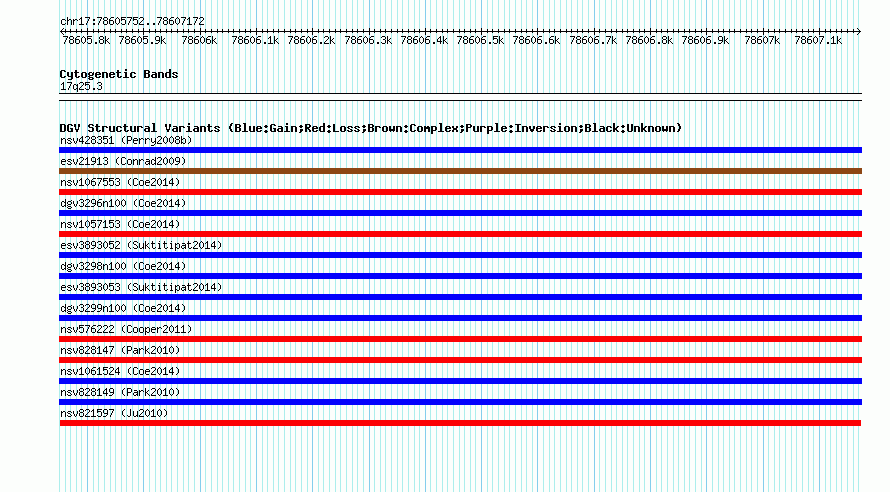Select label nsv821597 (Ju2010)
Screen dimensions: 890x492
click(114, 413)
